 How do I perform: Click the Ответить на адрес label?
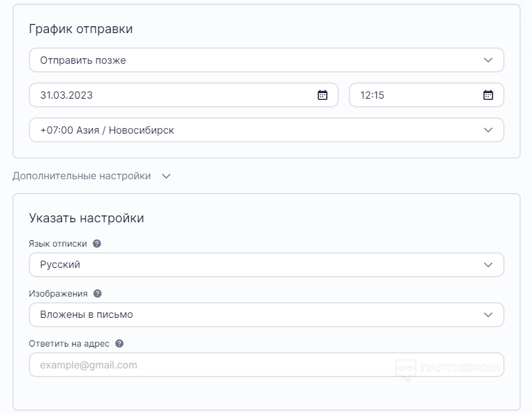coord(69,343)
